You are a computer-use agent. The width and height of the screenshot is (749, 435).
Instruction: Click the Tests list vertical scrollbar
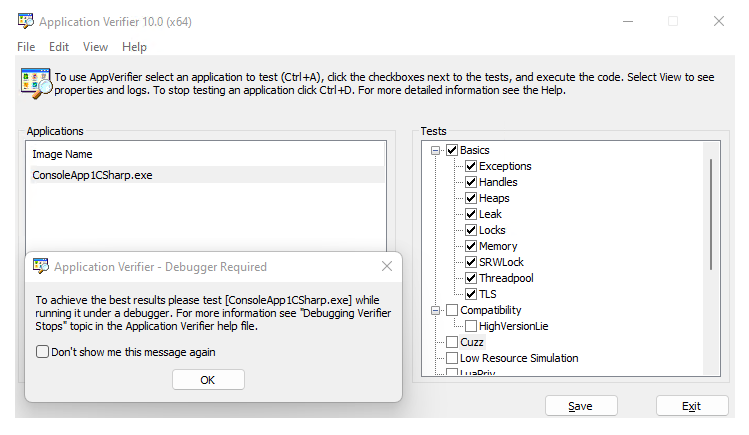coord(711,214)
